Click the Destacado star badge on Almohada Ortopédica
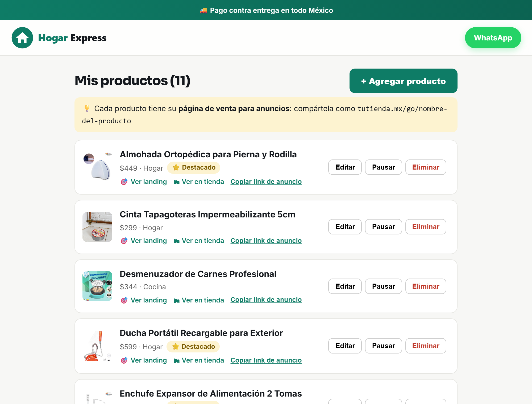Image resolution: width=532 pixels, height=404 pixels. pos(194,167)
